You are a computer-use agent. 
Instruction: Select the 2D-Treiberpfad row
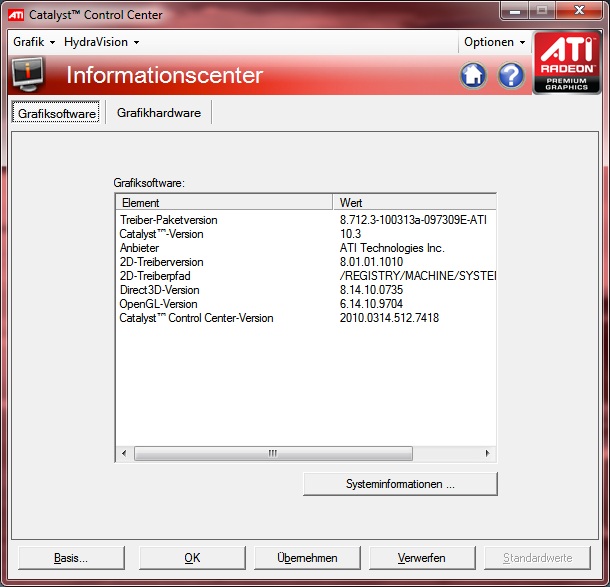pos(306,276)
